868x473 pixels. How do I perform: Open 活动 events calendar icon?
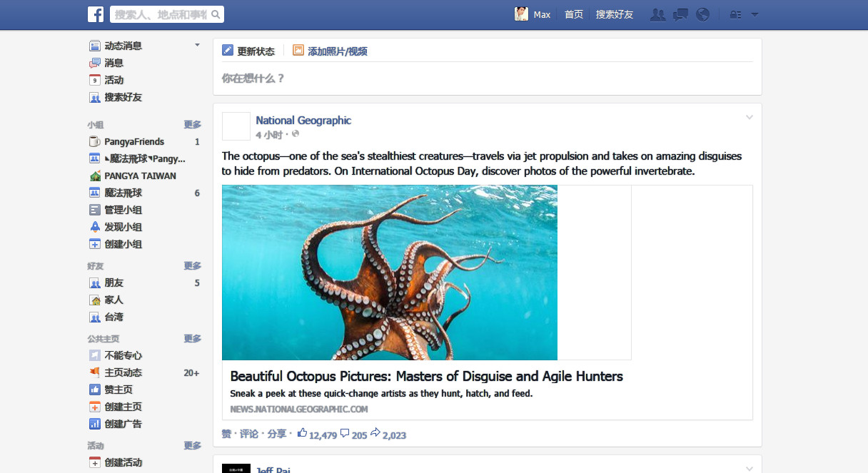coord(95,80)
